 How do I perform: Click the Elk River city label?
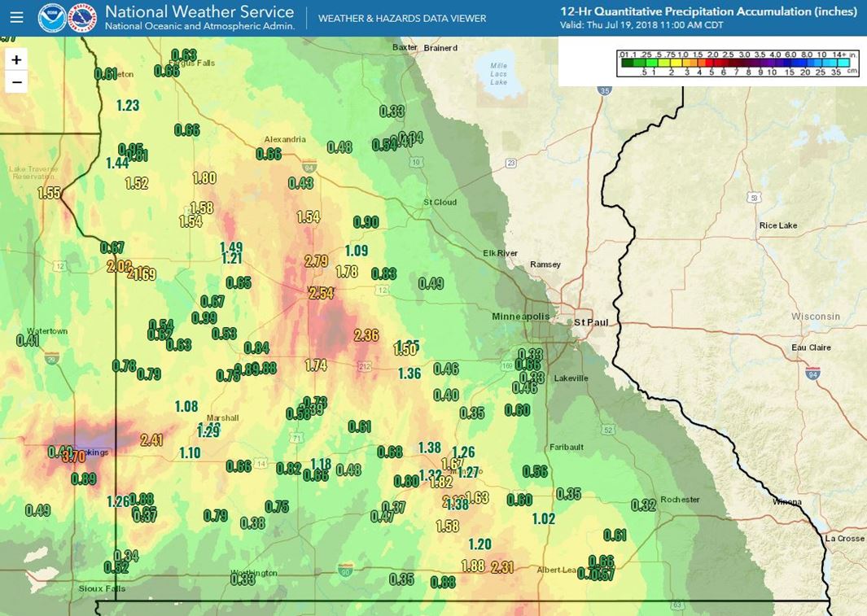pyautogui.click(x=501, y=253)
